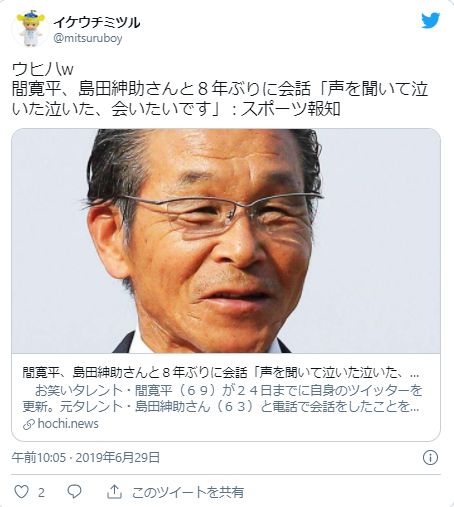The width and height of the screenshot is (454, 507).
Task: Open the イケウチミツル profile avatar
Action: coord(30,29)
